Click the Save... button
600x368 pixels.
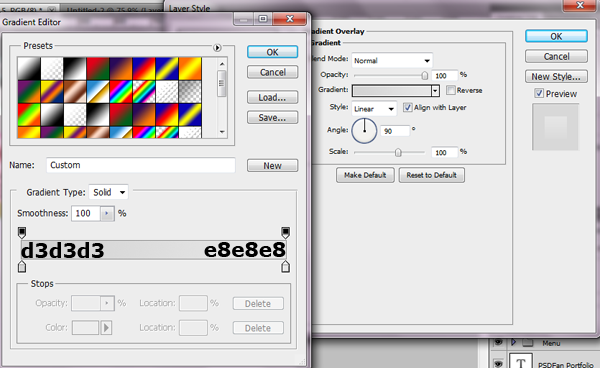point(272,117)
